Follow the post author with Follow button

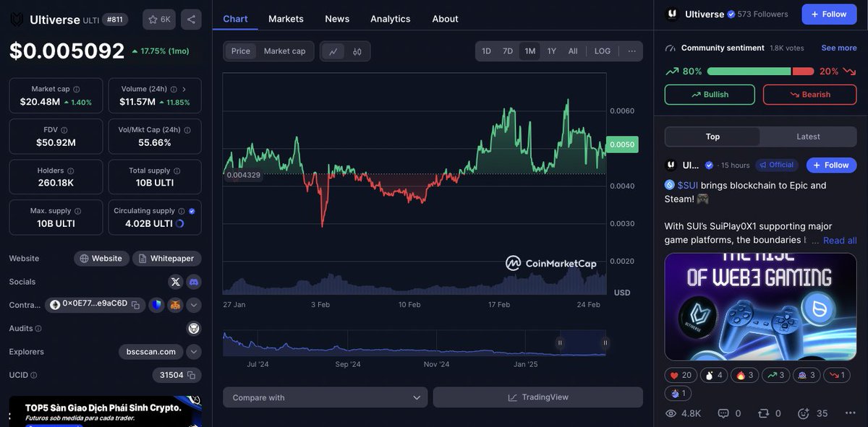(x=831, y=165)
